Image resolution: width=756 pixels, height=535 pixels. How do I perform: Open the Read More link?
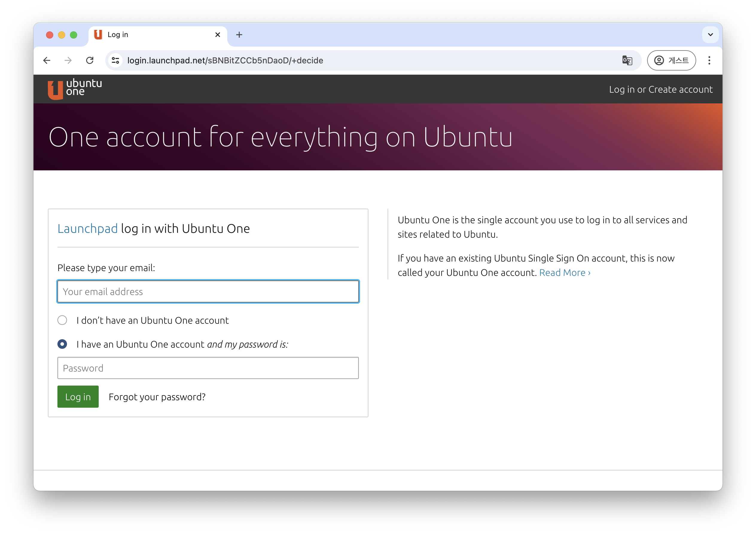pyautogui.click(x=565, y=273)
